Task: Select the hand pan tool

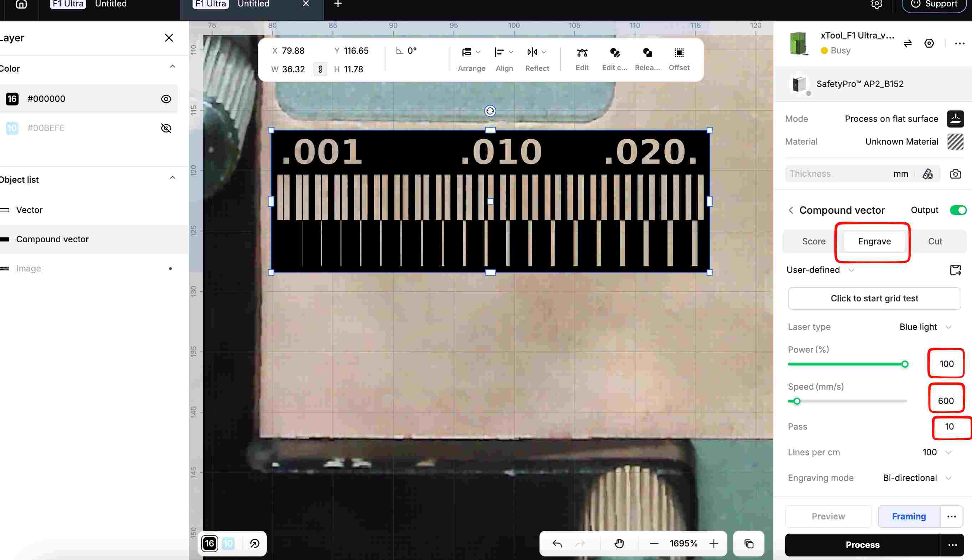Action: pos(619,544)
